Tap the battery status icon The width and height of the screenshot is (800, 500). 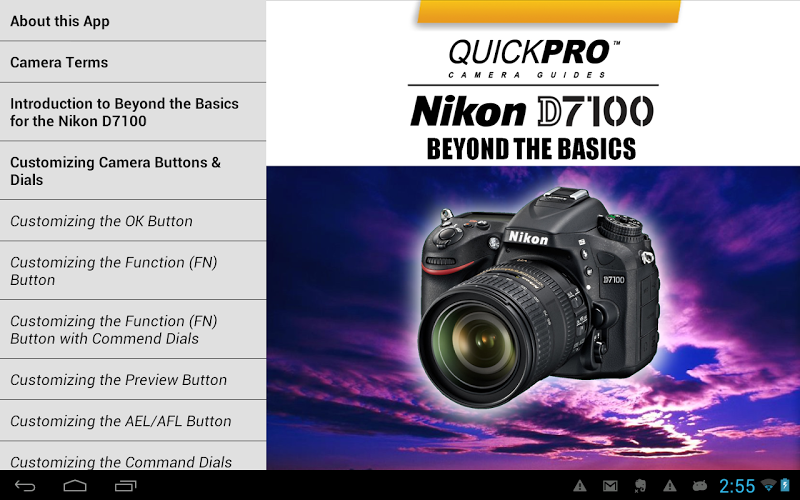(785, 485)
